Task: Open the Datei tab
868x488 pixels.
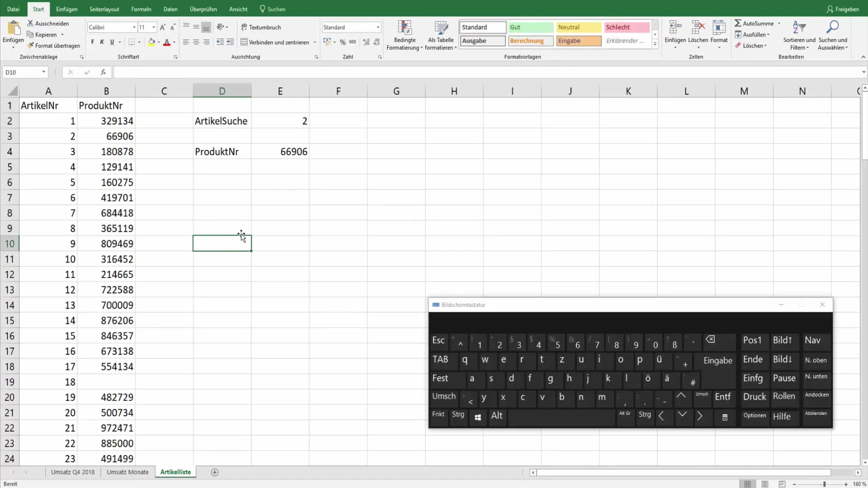Action: tap(13, 9)
